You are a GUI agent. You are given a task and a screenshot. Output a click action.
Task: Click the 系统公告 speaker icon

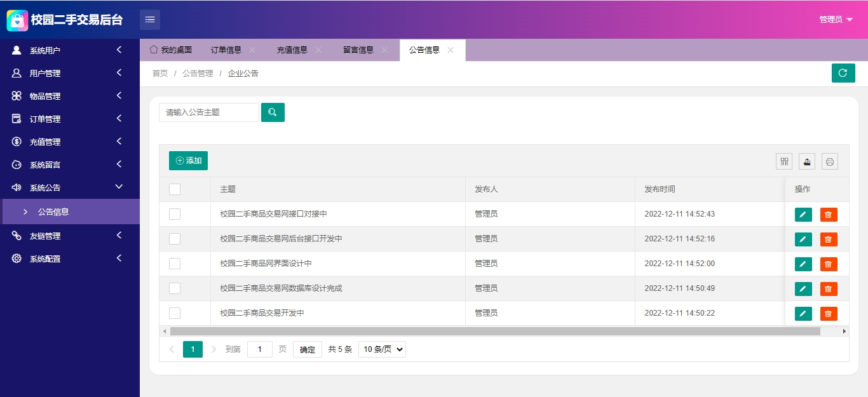17,187
